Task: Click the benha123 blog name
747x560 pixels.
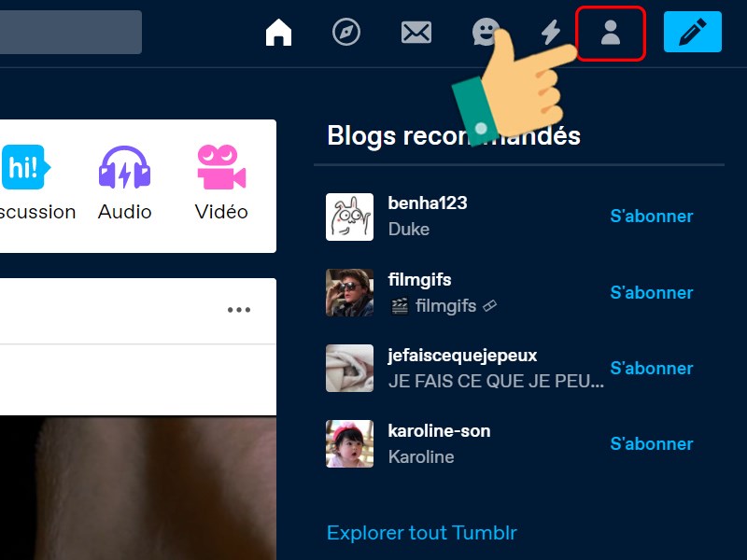Action: [x=428, y=203]
